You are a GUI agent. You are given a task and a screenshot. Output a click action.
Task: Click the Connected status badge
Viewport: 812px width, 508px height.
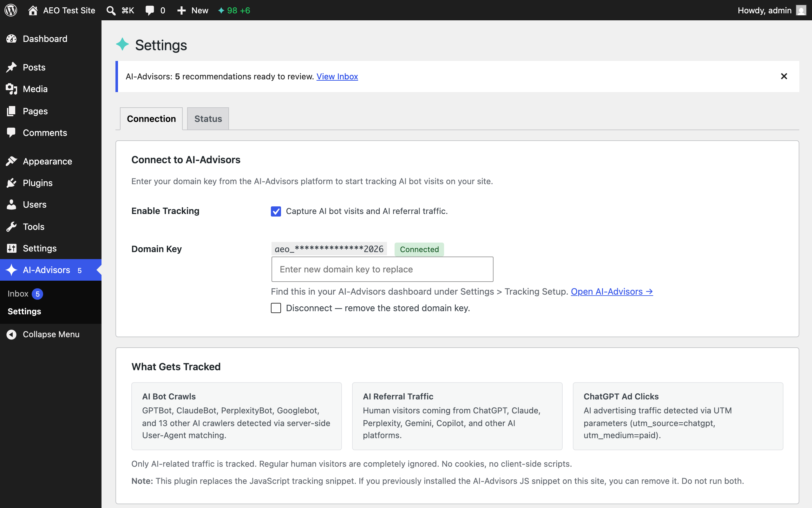419,249
